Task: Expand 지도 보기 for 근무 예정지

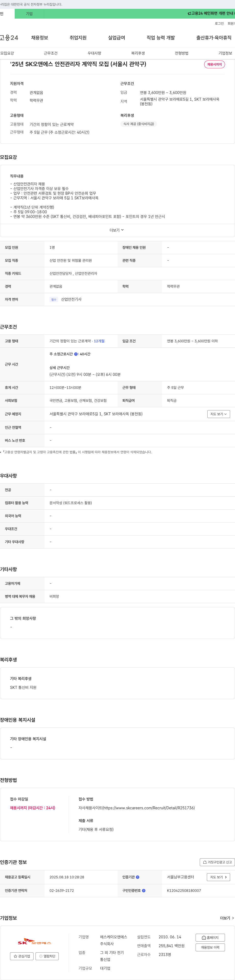Action: 219,414
